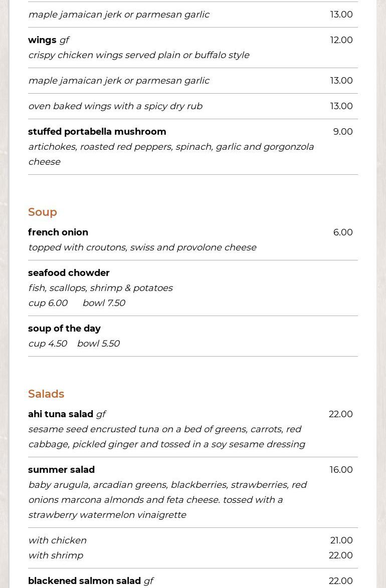Click the summer salad item name
Screen dimensions: 386x588
[61, 470]
